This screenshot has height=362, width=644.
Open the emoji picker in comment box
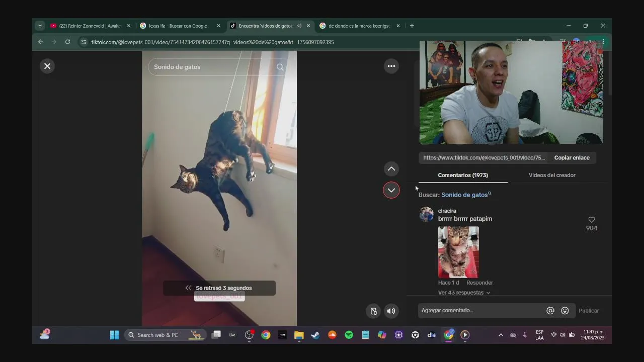[565, 311]
